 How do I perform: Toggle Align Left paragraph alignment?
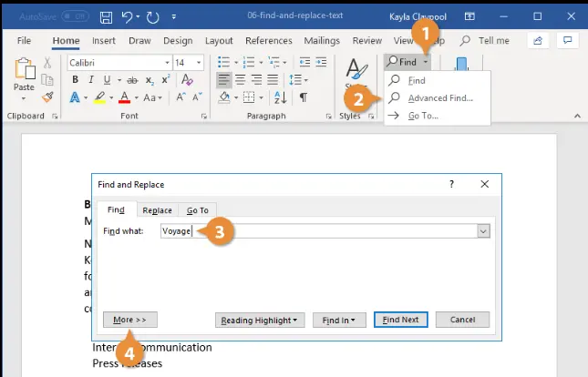(224, 80)
